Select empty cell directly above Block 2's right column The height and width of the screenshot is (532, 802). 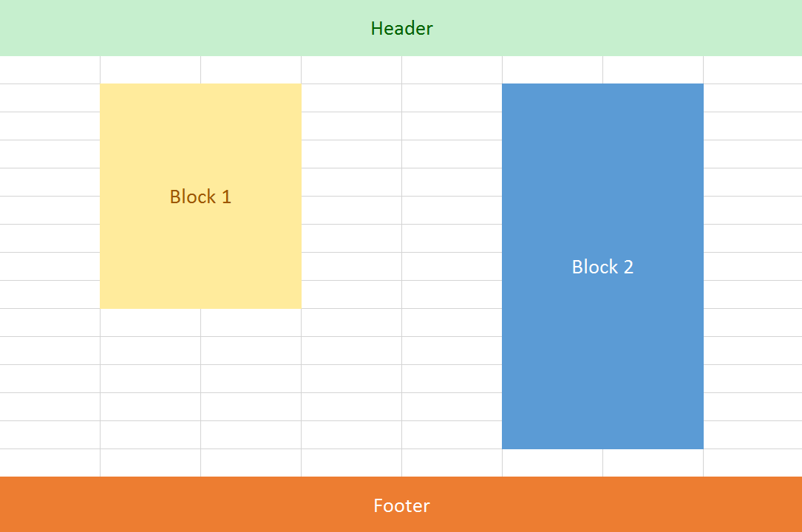click(653, 70)
